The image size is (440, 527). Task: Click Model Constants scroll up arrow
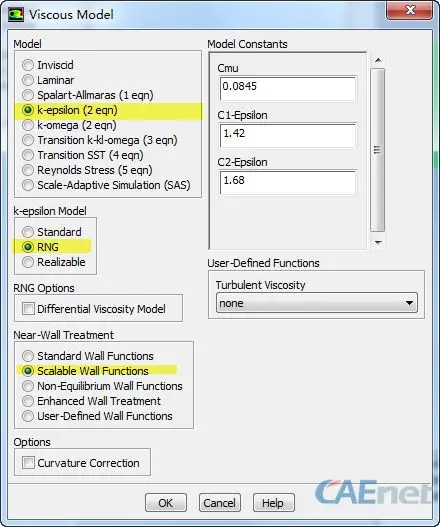click(378, 60)
